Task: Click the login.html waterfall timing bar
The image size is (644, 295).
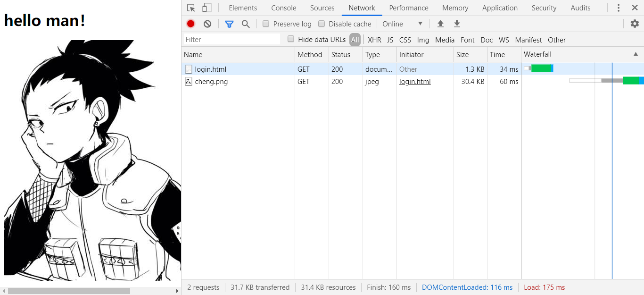Action: tap(538, 68)
